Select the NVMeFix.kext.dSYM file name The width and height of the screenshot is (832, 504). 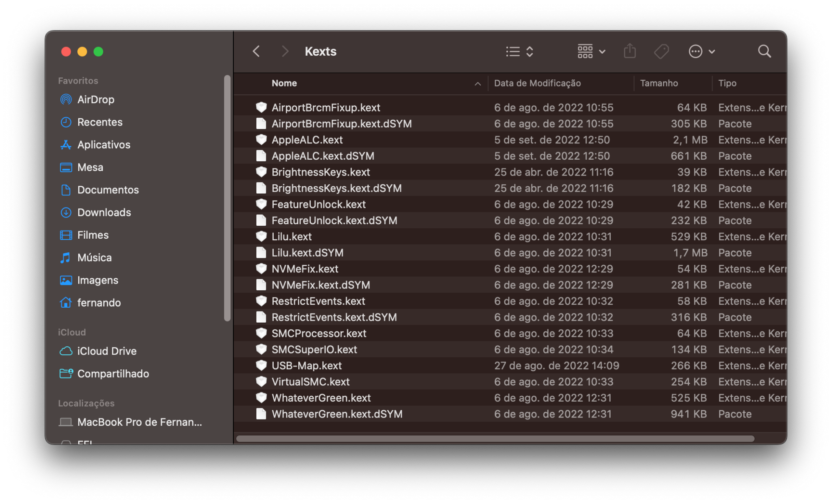tap(321, 285)
